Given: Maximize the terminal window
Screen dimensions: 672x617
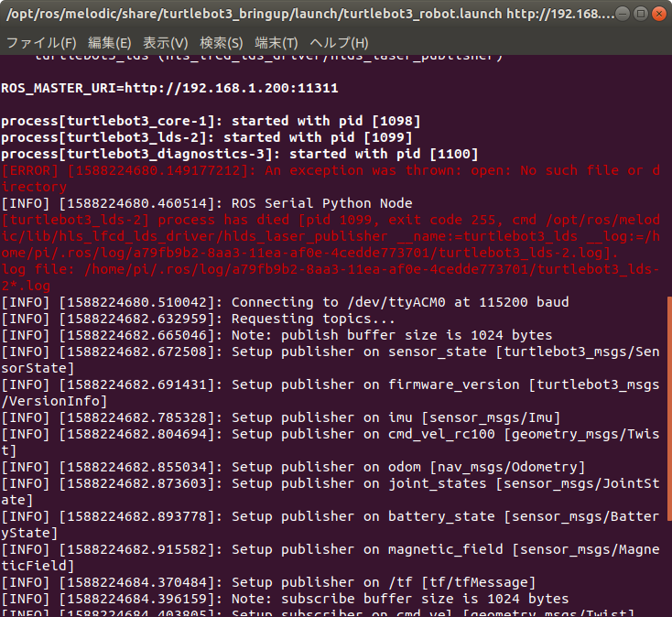Looking at the screenshot, I should 641,14.
